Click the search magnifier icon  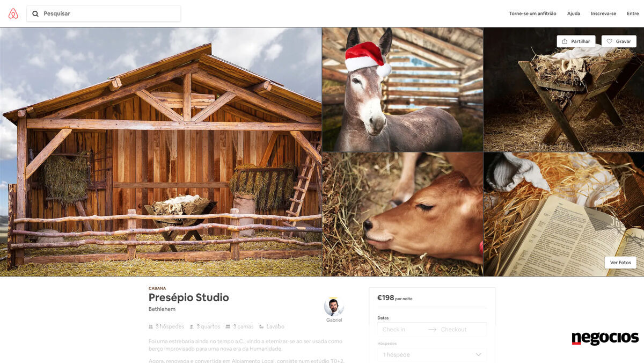(x=35, y=13)
